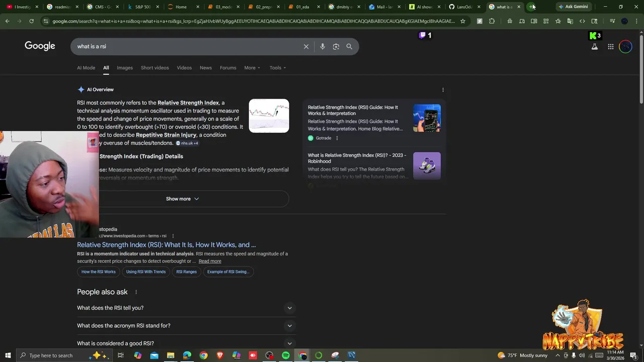This screenshot has height=362, width=644.
Task: Open Task View on taskbar
Action: point(121,355)
